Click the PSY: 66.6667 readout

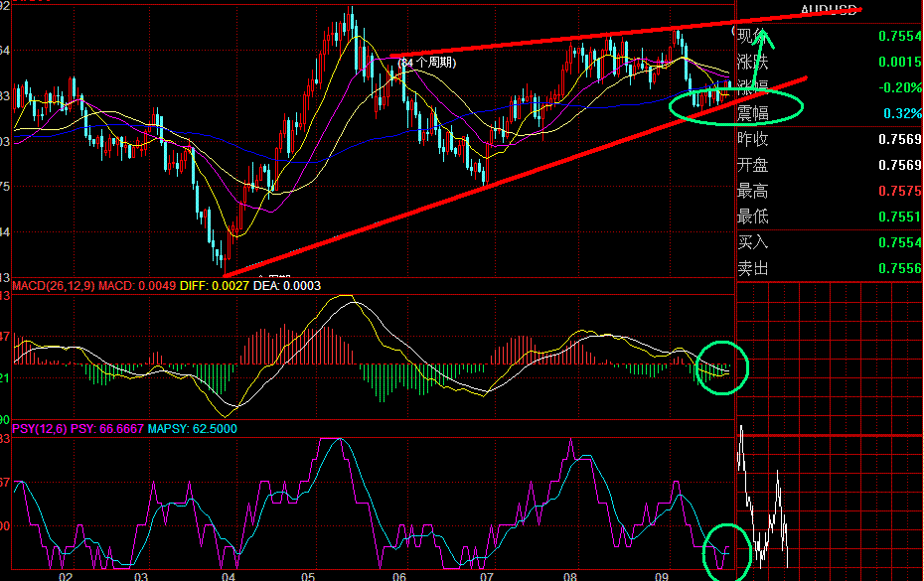[107, 429]
